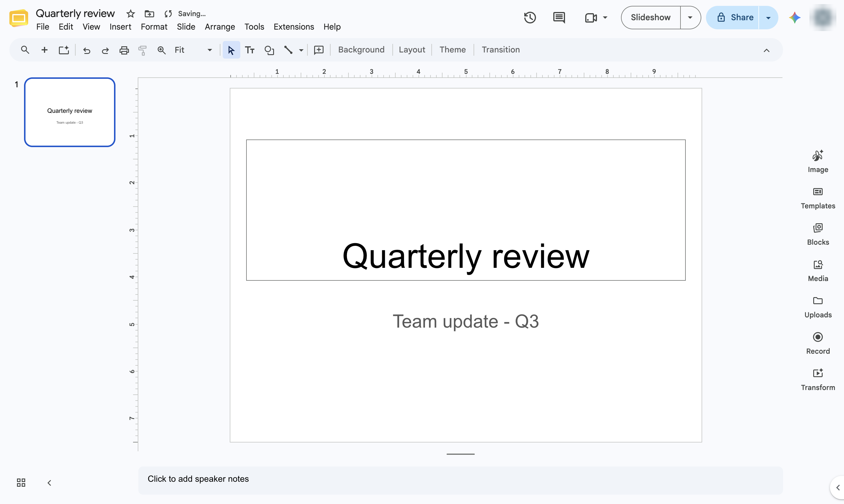Screen dimensions: 844x504
Task: Open the search menus magnifier icon
Action: point(25,50)
